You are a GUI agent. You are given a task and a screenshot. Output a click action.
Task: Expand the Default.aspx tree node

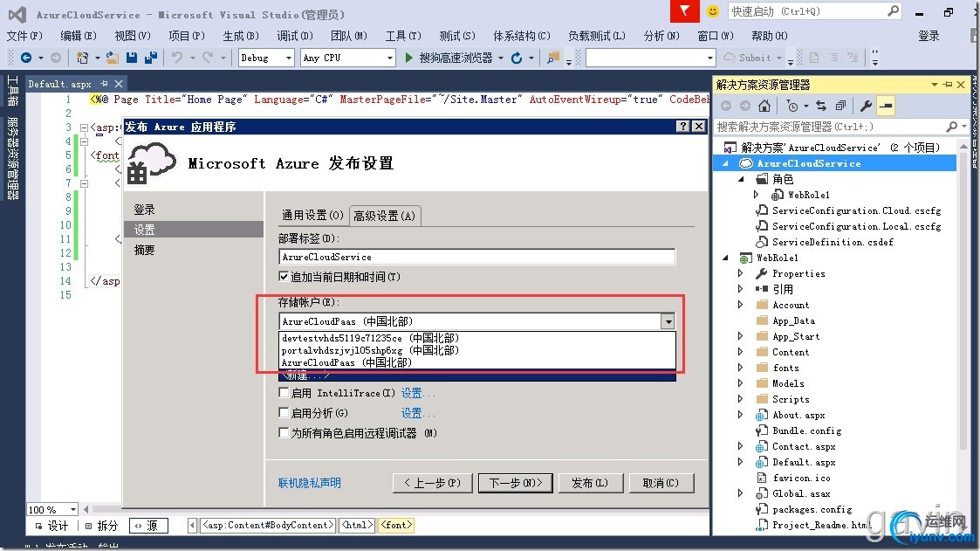pyautogui.click(x=740, y=462)
